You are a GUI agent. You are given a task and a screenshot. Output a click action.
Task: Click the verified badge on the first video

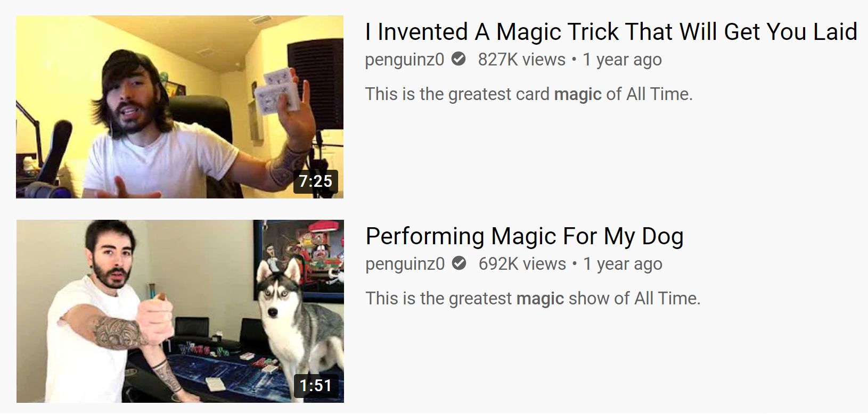click(458, 59)
